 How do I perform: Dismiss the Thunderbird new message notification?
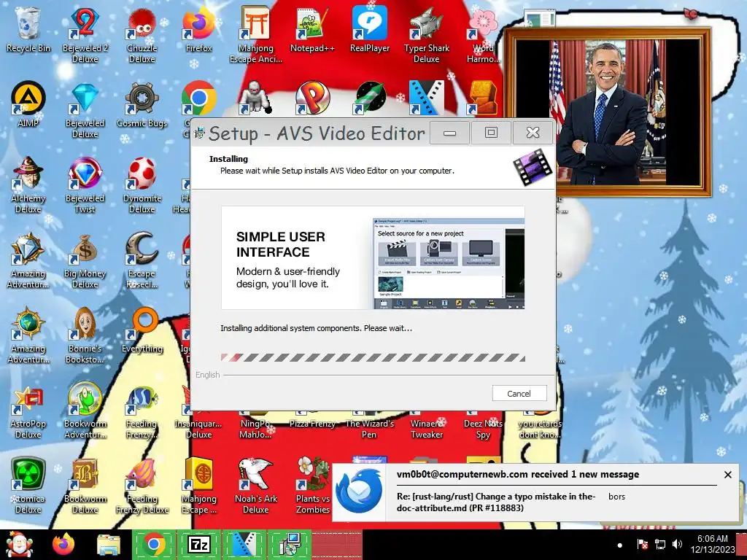coord(727,474)
